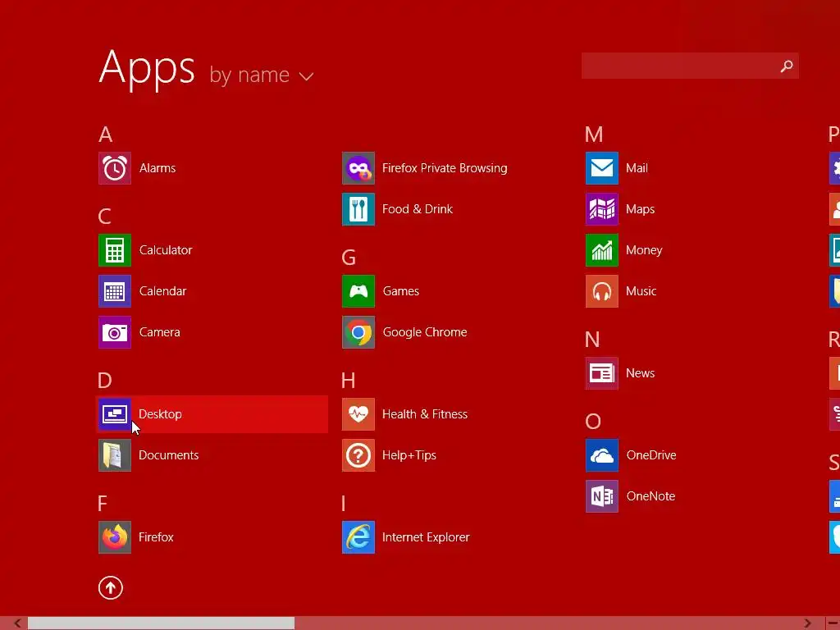Select the letter I group header
Viewport: 840px width, 630px height.
tap(344, 504)
